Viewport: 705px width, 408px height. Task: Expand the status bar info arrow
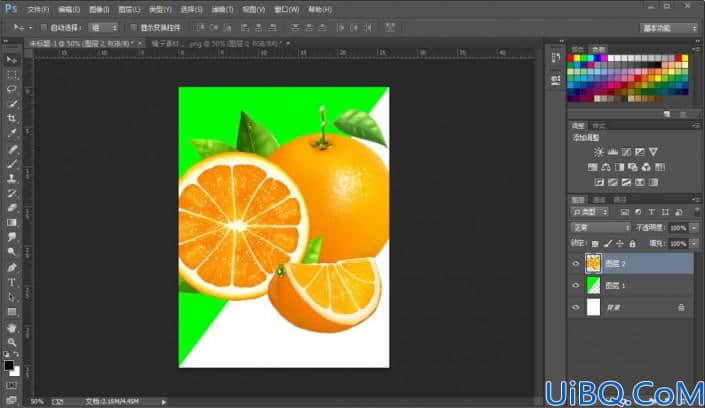[164, 402]
